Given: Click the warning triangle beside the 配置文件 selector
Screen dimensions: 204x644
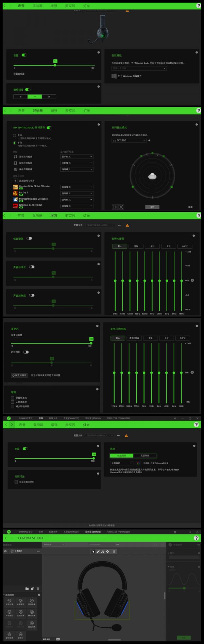Looking at the screenshot, I should [x=128, y=225].
